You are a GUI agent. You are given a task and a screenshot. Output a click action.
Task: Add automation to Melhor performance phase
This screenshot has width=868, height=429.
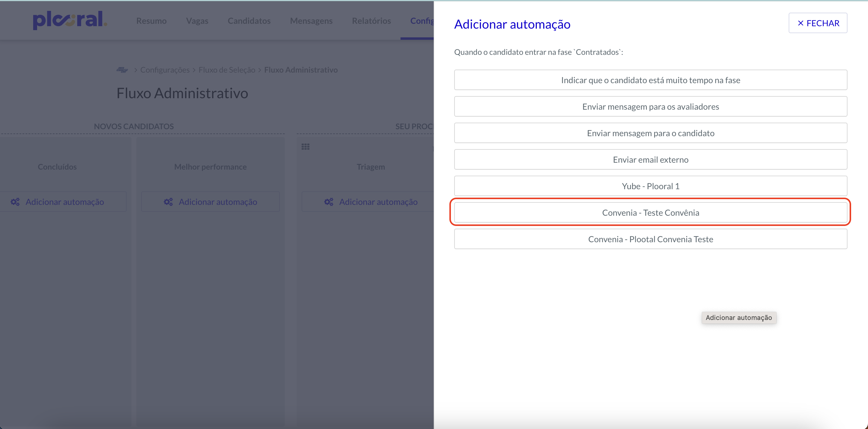[x=210, y=202]
